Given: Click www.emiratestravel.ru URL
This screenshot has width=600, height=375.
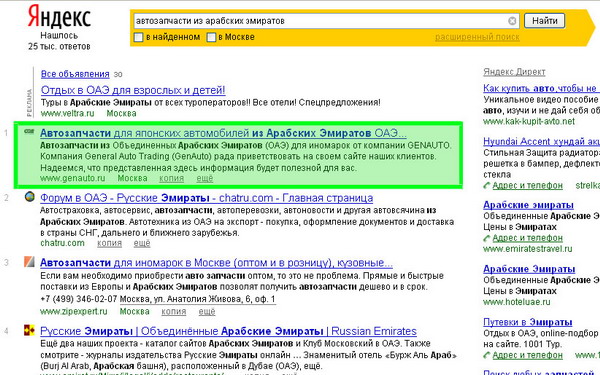Looking at the screenshot, I should 528,249.
